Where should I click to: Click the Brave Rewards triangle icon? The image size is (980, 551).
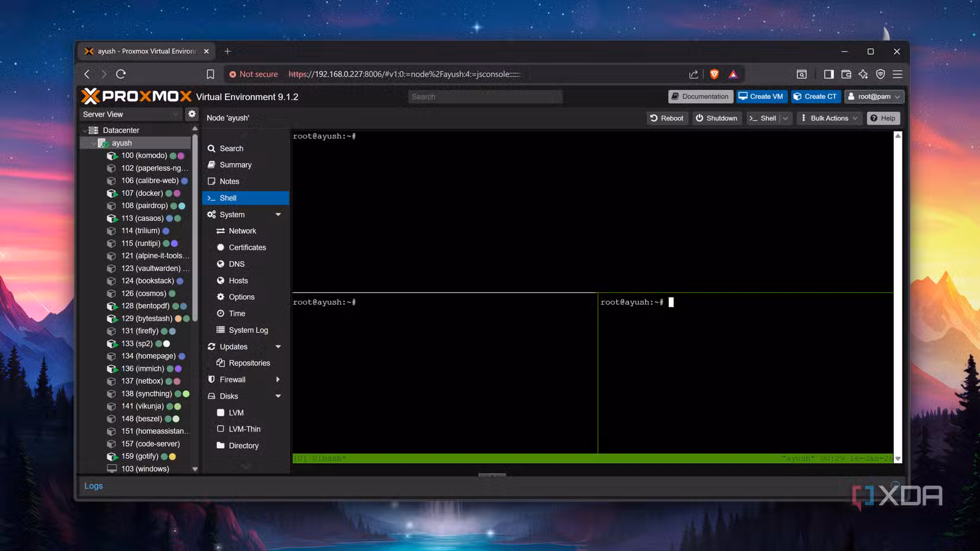[x=734, y=74]
